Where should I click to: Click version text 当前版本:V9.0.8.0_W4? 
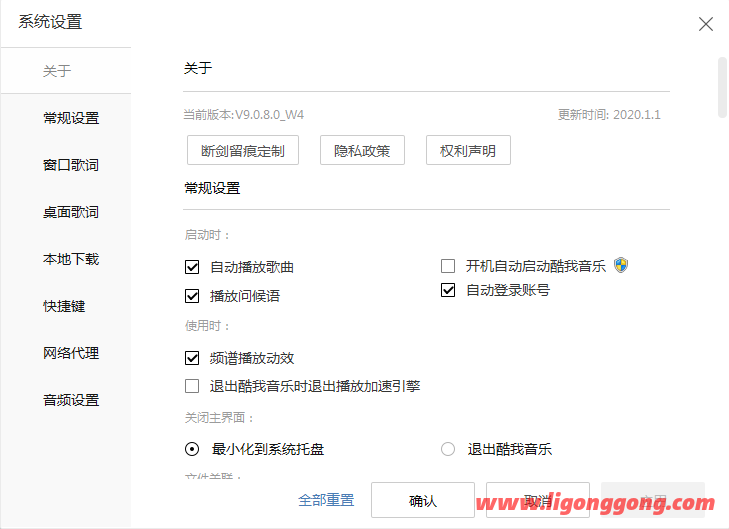pos(244,115)
